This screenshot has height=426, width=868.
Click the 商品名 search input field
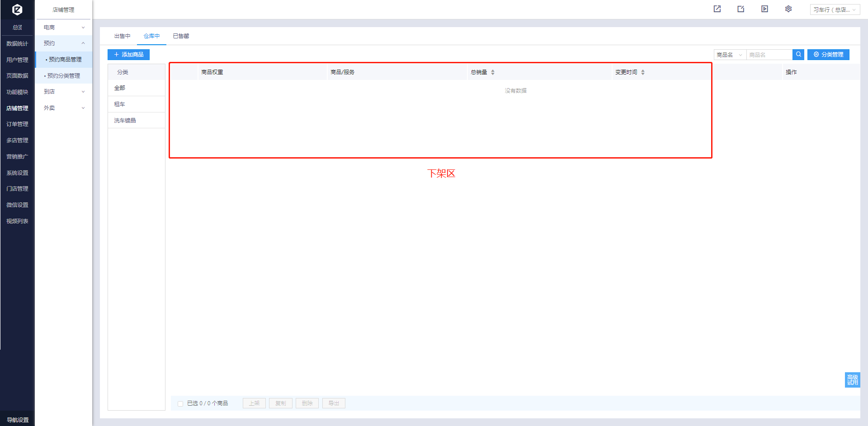click(x=769, y=55)
